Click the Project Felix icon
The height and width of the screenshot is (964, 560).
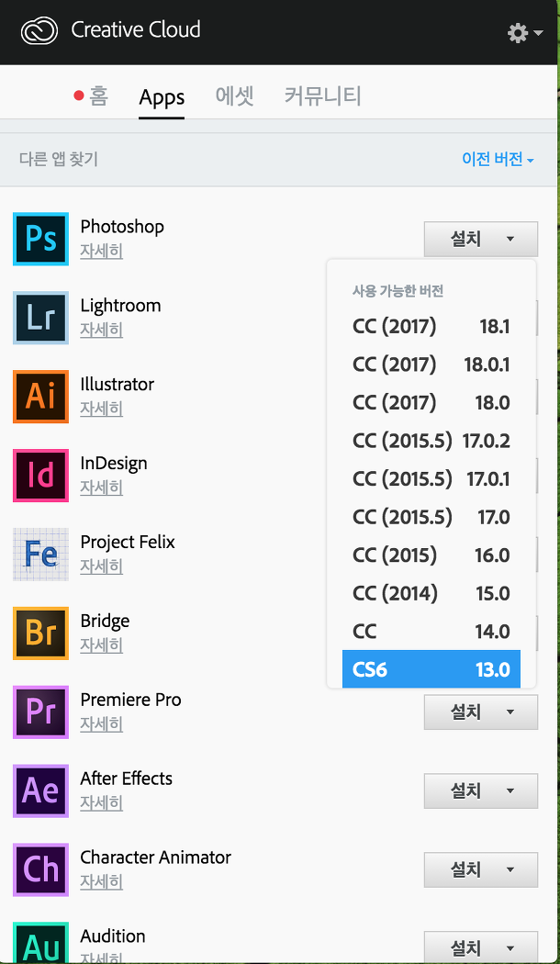tap(40, 555)
